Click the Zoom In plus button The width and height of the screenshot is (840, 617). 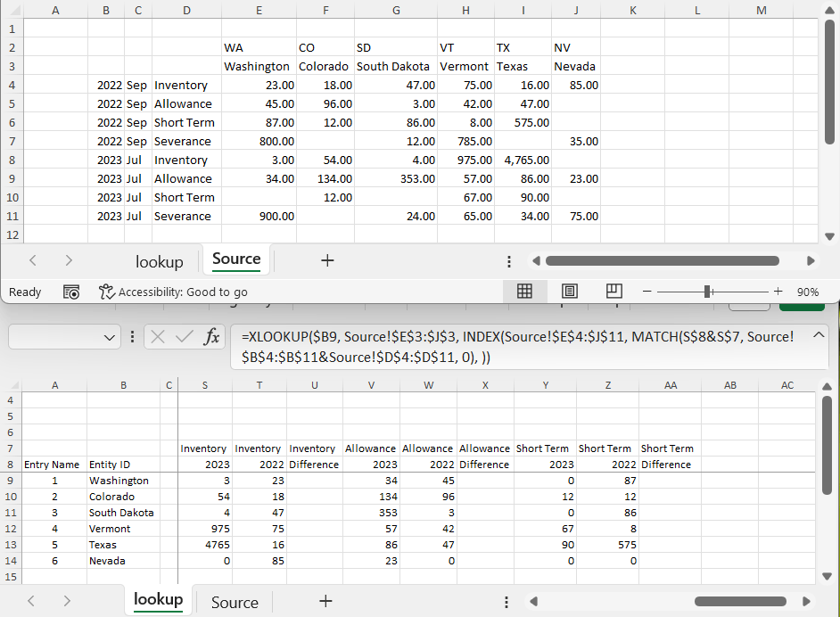[x=778, y=292]
